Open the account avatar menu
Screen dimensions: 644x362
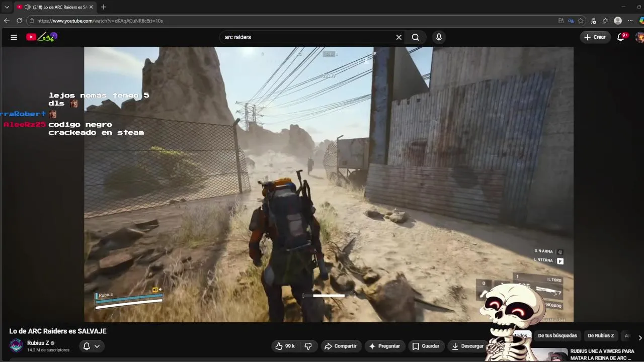click(639, 37)
